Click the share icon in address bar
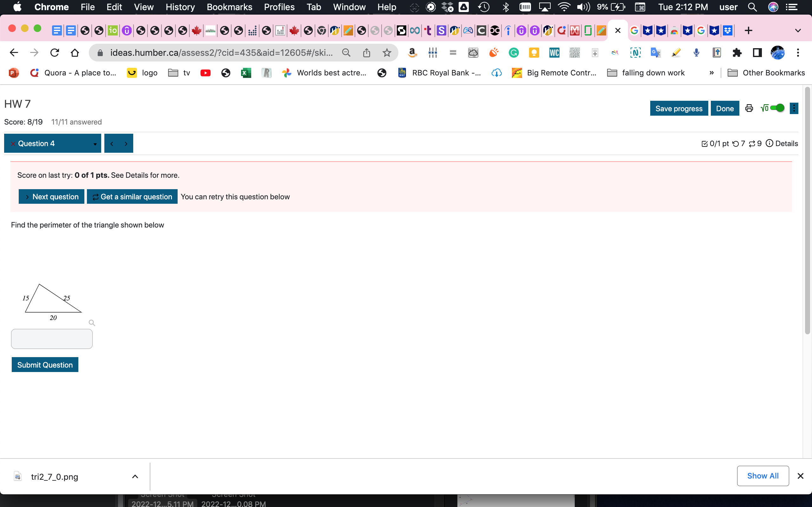The height and width of the screenshot is (507, 812). (x=366, y=53)
